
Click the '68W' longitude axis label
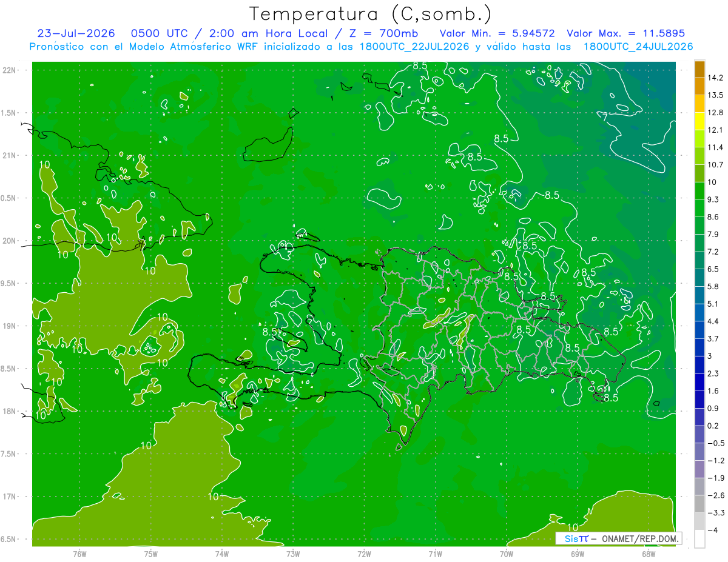(x=649, y=554)
